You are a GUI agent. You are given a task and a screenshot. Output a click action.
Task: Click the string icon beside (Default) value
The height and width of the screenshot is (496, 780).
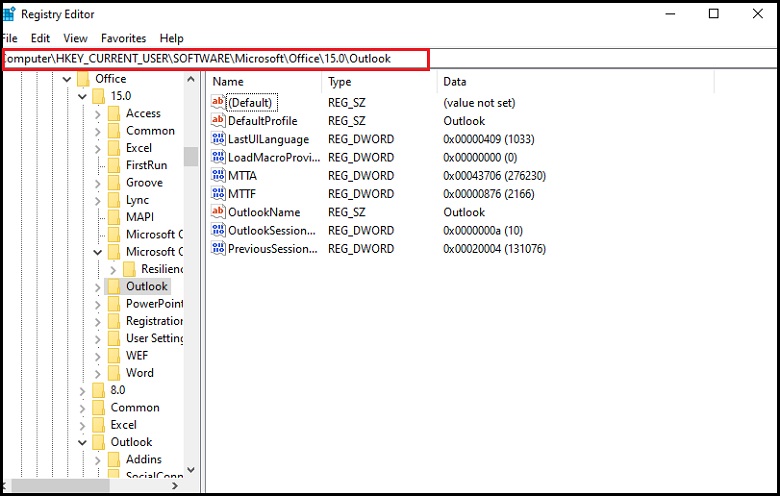coord(218,102)
